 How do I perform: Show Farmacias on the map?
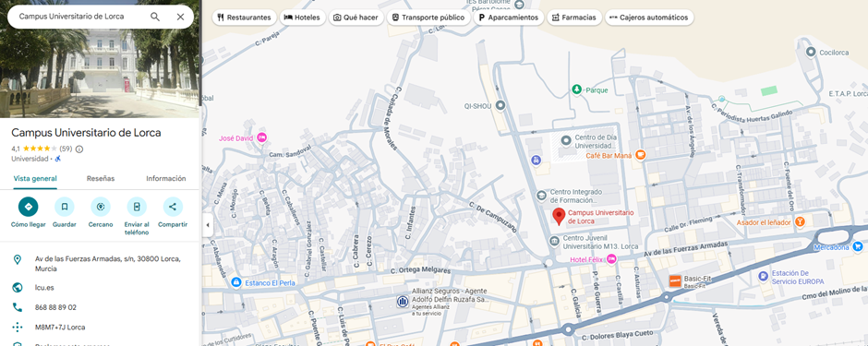(x=573, y=18)
